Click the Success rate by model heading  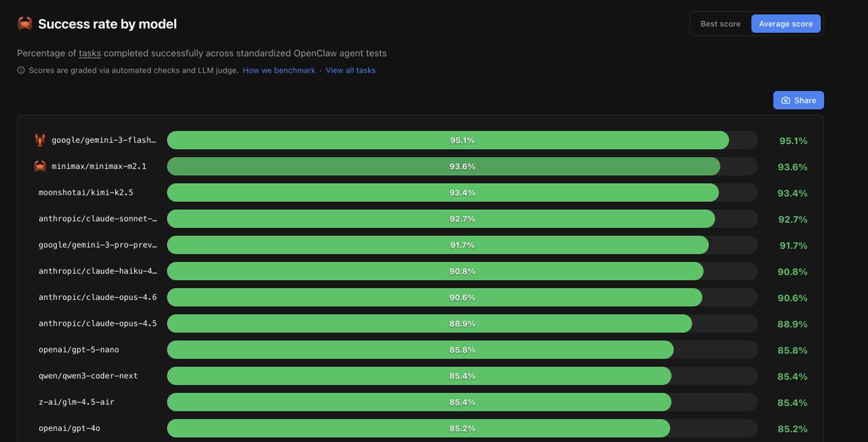coord(107,24)
